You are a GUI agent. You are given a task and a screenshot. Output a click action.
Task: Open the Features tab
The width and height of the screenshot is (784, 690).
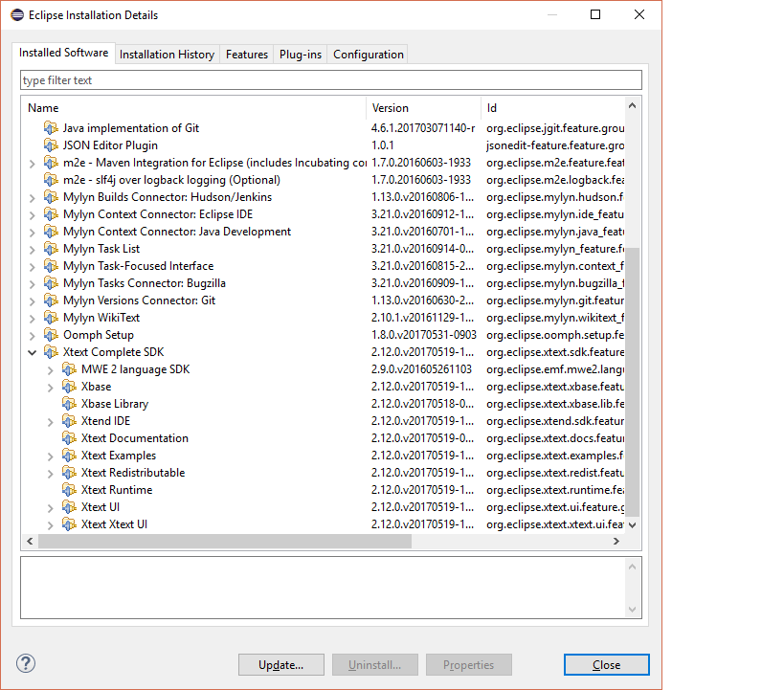click(247, 54)
